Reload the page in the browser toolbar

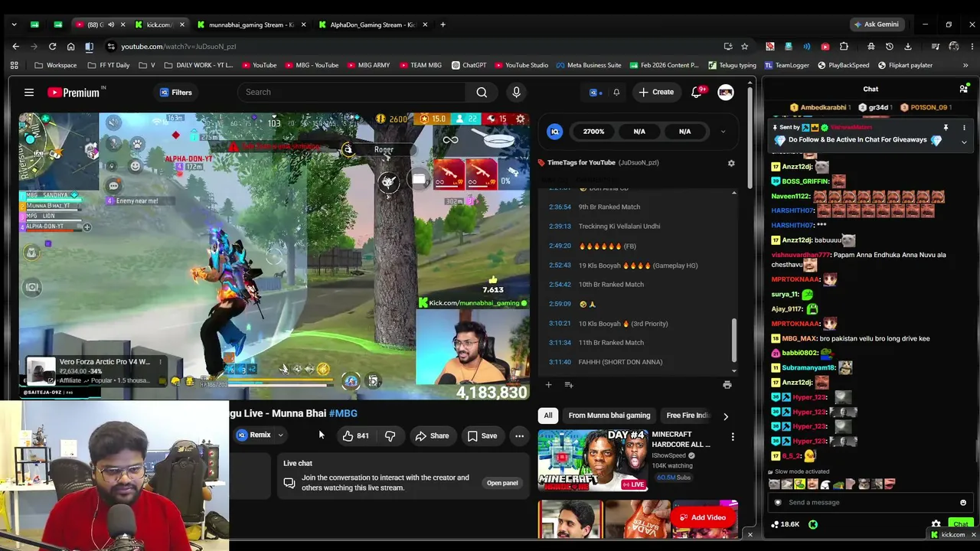52,47
